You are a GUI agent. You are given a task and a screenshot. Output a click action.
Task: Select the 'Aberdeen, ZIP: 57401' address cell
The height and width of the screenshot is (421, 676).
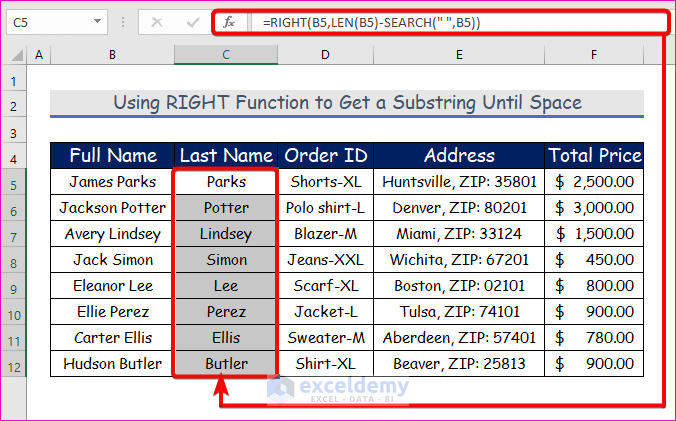459,338
